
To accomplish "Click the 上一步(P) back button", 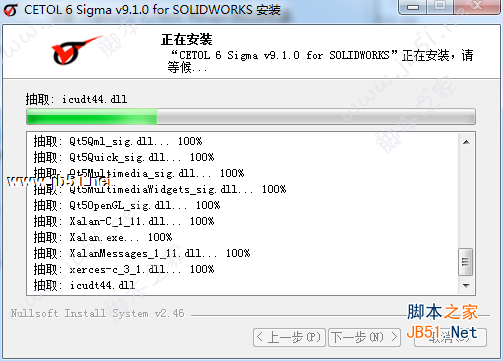I will pos(289,337).
